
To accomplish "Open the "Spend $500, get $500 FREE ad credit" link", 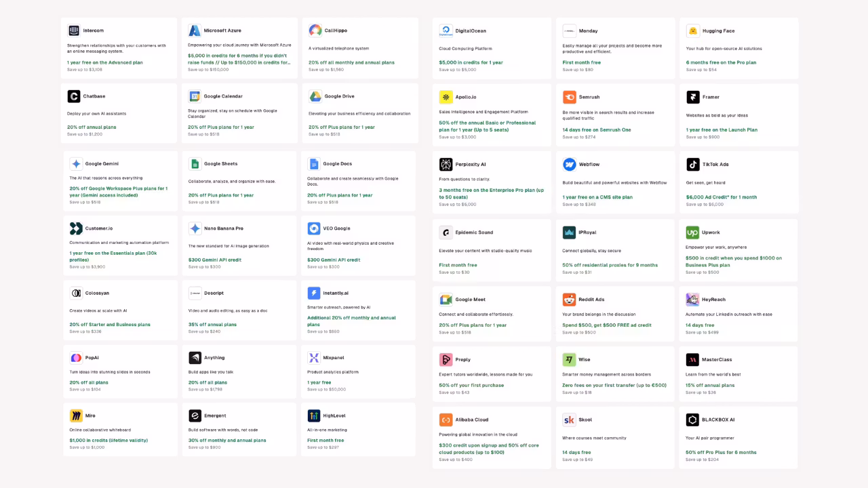I will (x=606, y=325).
